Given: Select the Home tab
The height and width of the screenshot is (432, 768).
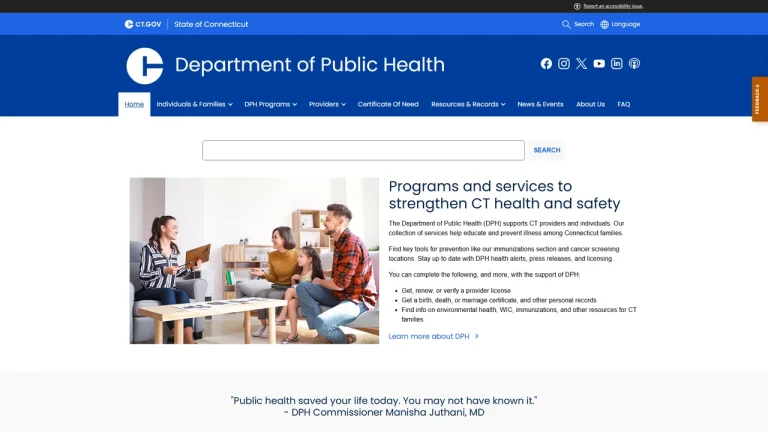Looking at the screenshot, I should [x=134, y=104].
